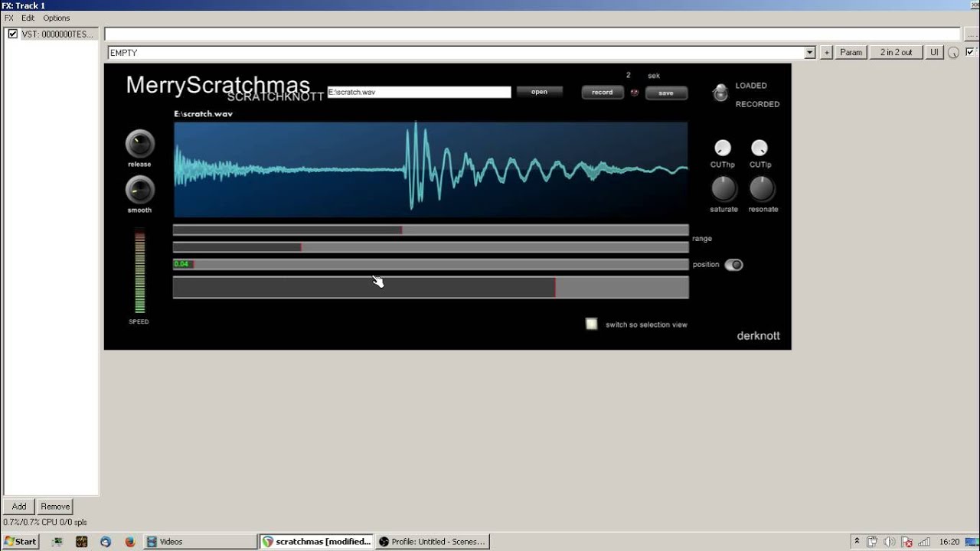Viewport: 980px width, 551px height.
Task: Click the Remove FX button
Action: [55, 506]
